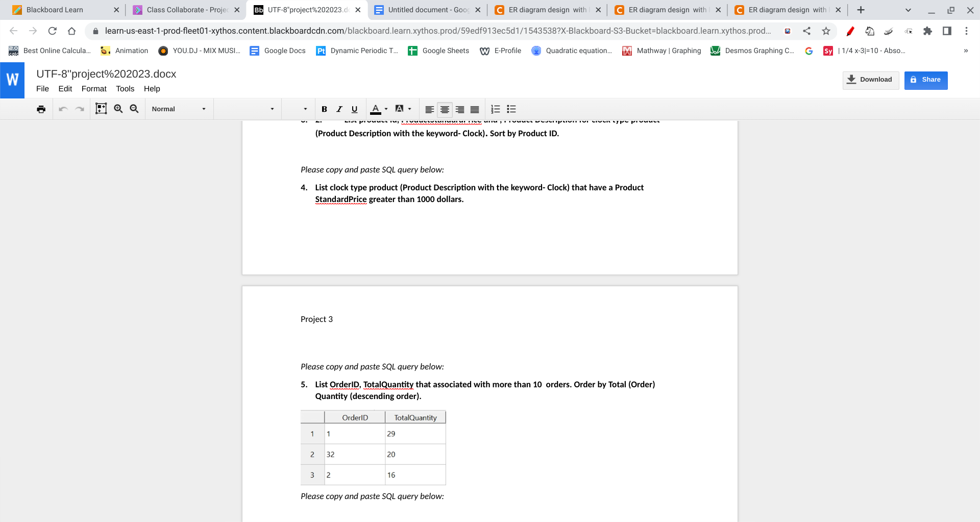The width and height of the screenshot is (980, 522).
Task: Toggle underline formatting
Action: click(x=354, y=109)
